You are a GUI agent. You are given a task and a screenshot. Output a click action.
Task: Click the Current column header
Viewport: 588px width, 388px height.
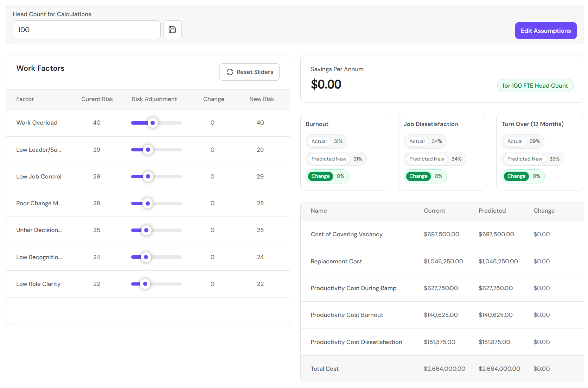click(434, 211)
